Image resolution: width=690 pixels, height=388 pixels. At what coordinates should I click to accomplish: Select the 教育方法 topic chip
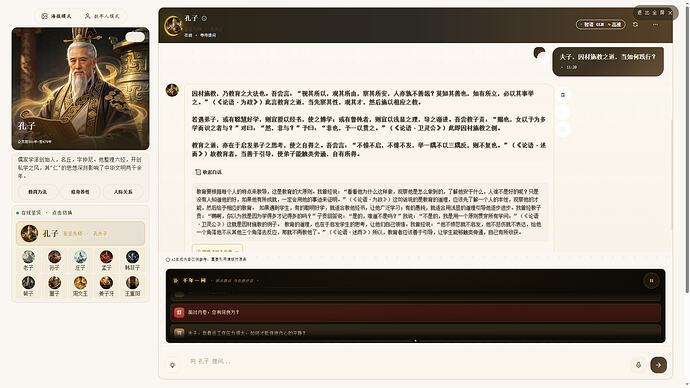(37, 192)
